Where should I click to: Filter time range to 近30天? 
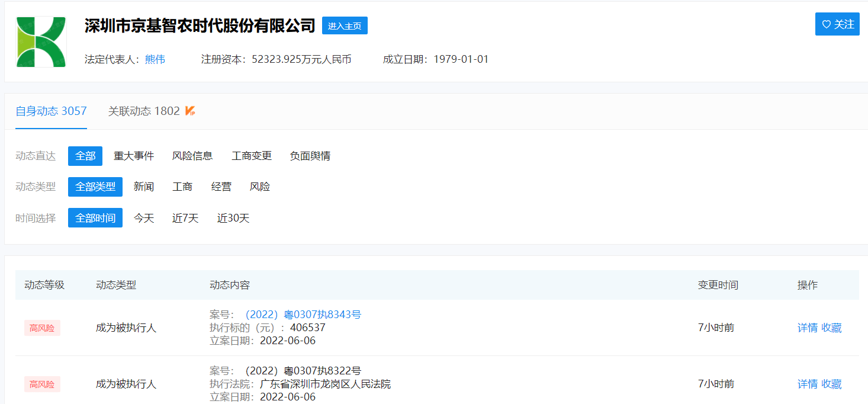(x=233, y=218)
